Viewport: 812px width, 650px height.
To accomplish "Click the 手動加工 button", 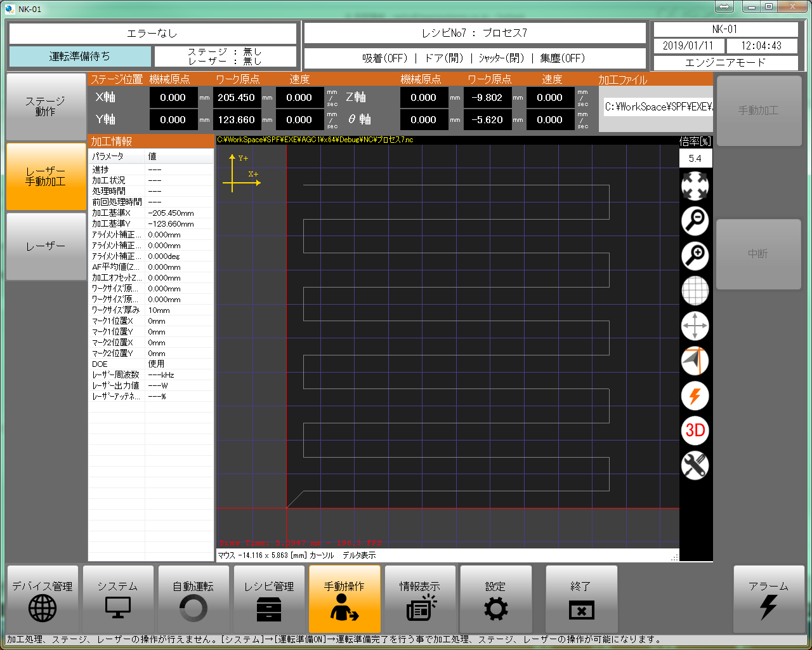I will coord(759,110).
